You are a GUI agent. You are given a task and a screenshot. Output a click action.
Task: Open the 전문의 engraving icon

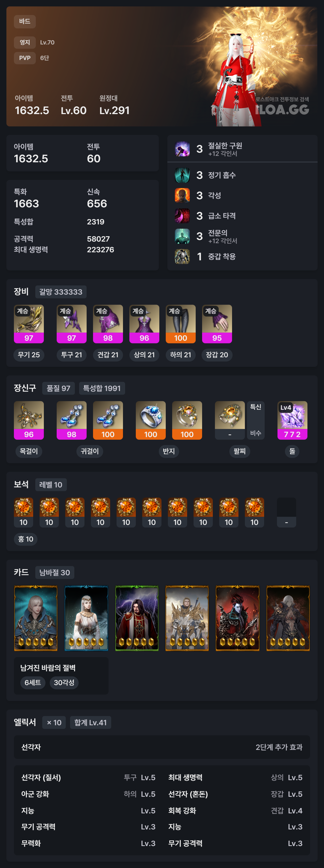click(182, 236)
